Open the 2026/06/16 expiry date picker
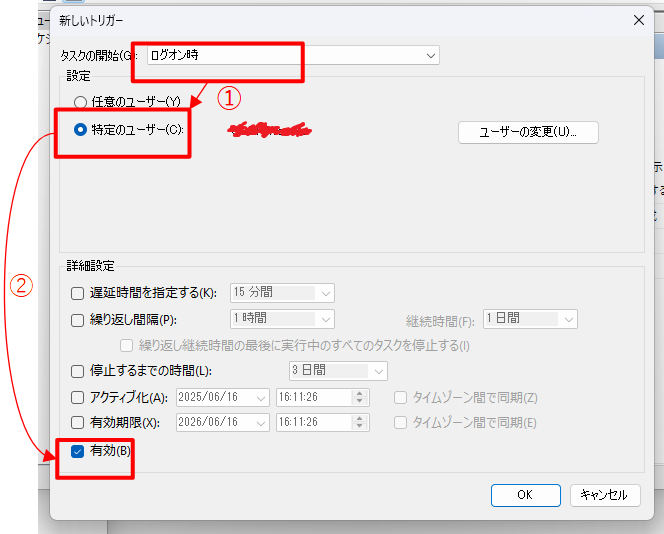Screen dimensions: 664x534 [223, 422]
